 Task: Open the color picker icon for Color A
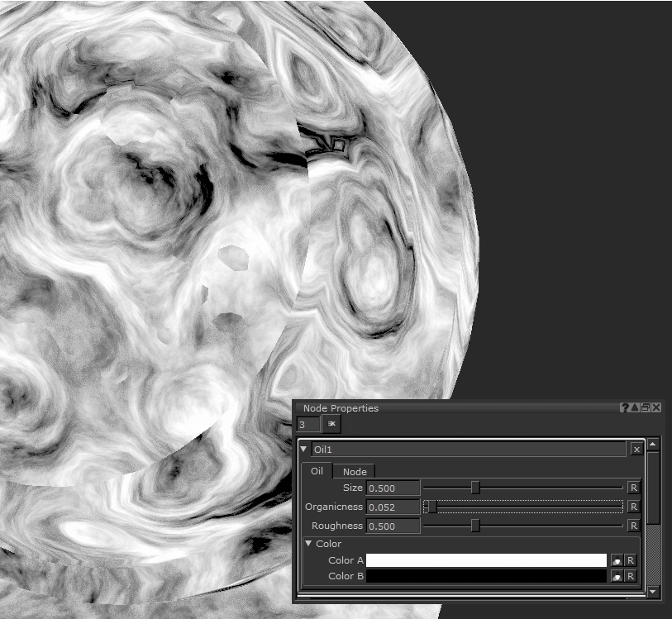tap(616, 560)
